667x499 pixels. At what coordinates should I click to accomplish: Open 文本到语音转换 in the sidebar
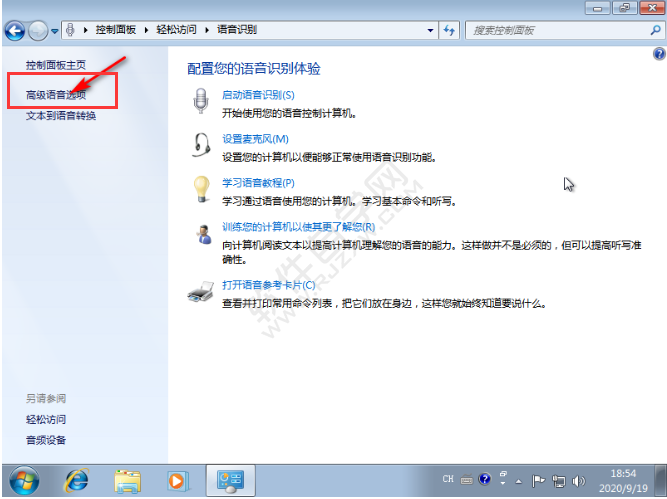61,116
